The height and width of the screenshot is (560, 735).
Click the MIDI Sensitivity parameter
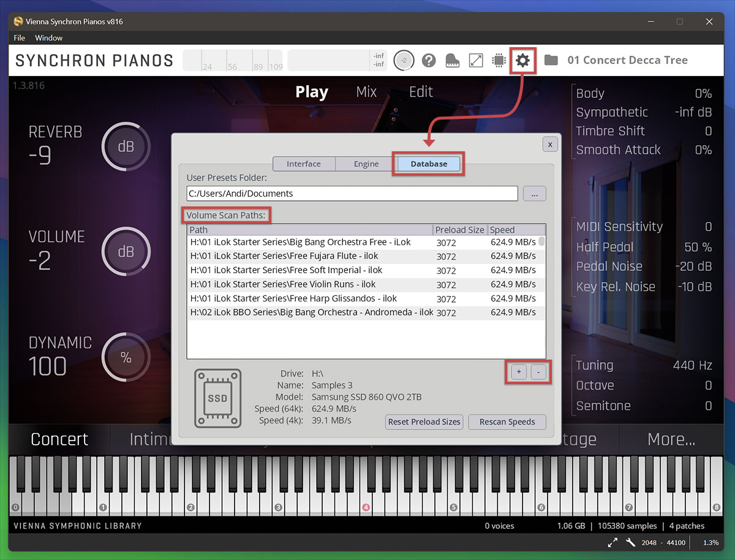tap(644, 227)
